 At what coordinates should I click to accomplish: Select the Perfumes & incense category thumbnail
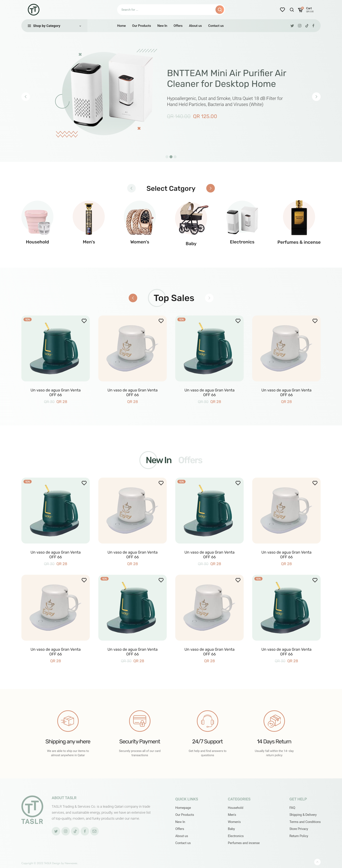tap(299, 218)
